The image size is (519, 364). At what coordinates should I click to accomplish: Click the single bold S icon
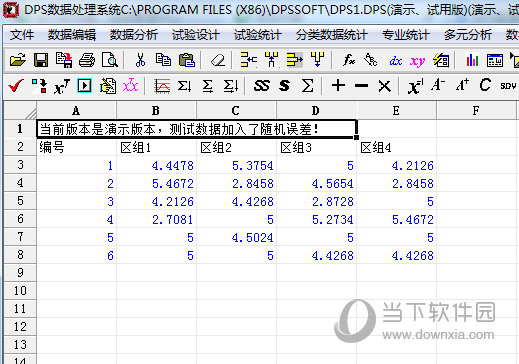click(x=284, y=86)
